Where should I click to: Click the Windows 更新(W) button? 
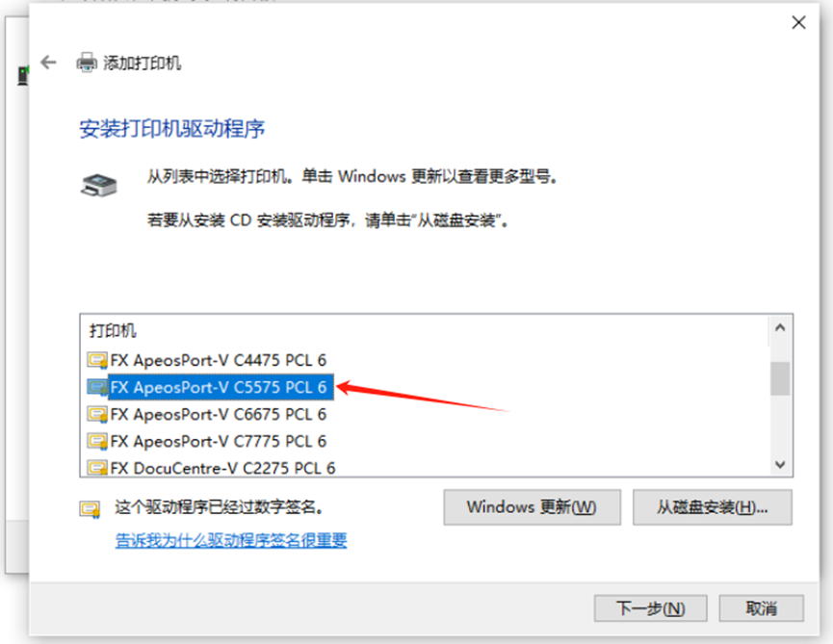[532, 507]
